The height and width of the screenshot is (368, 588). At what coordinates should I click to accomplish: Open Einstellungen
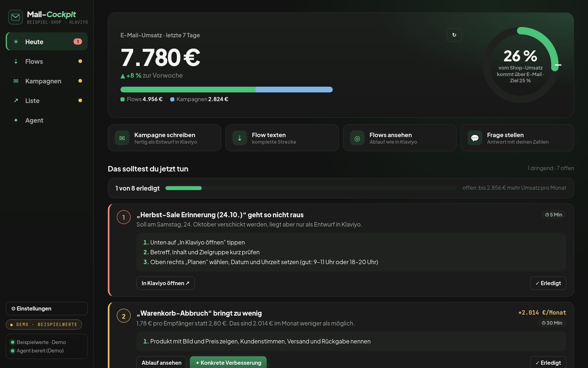[47, 309]
